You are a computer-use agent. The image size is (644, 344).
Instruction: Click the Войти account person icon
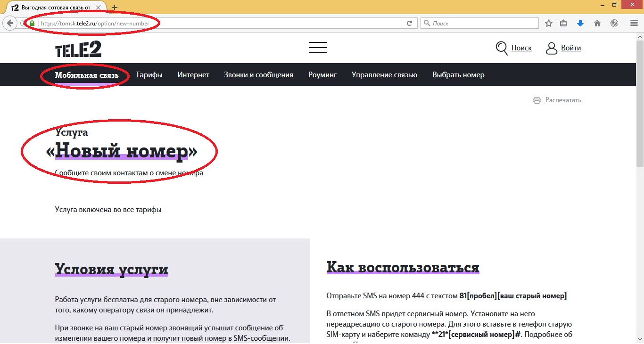point(552,48)
